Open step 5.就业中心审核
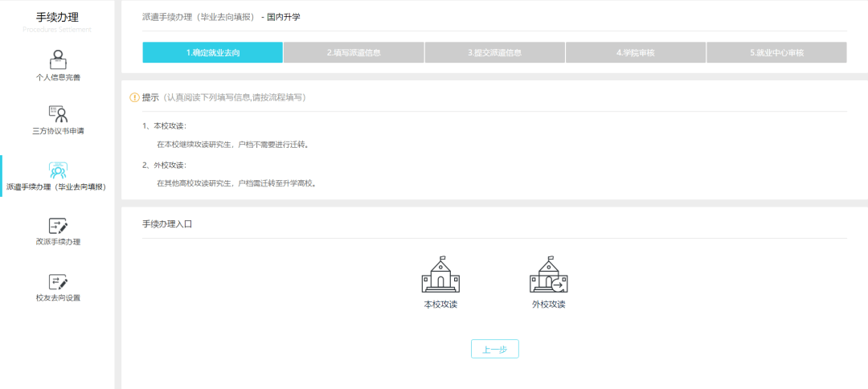 [776, 52]
